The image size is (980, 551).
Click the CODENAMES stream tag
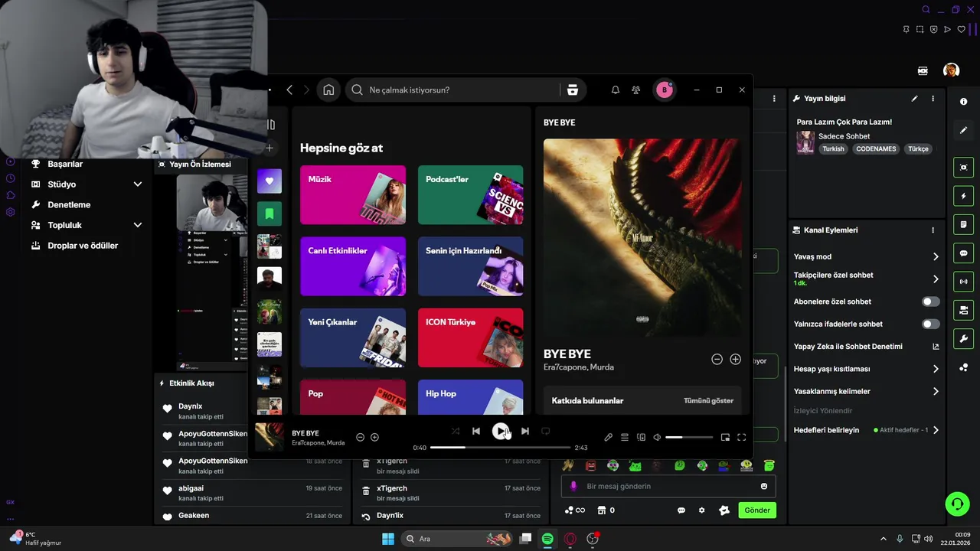876,149
